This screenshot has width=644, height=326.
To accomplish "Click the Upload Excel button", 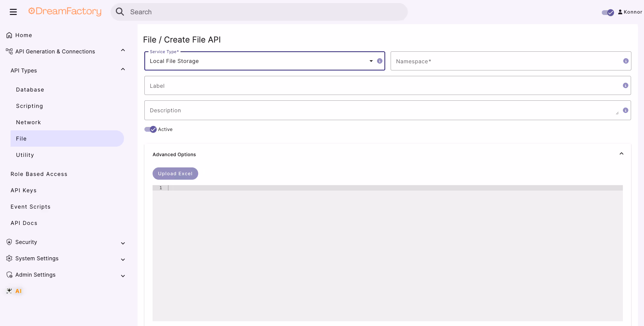I will click(x=175, y=174).
